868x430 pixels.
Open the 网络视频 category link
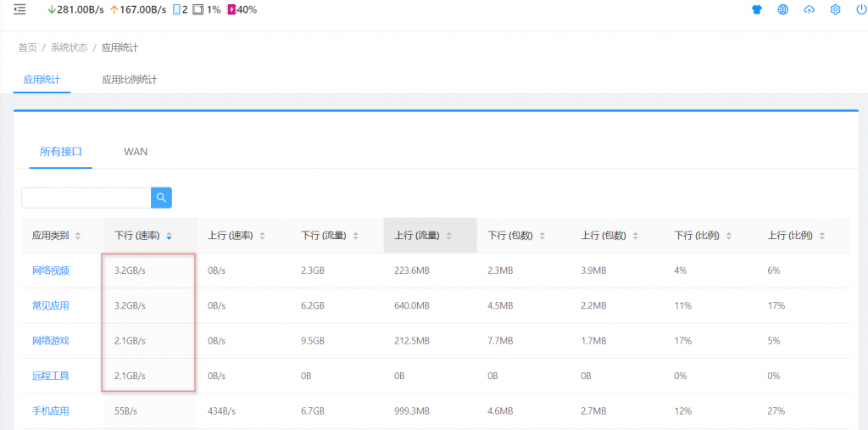(x=50, y=271)
